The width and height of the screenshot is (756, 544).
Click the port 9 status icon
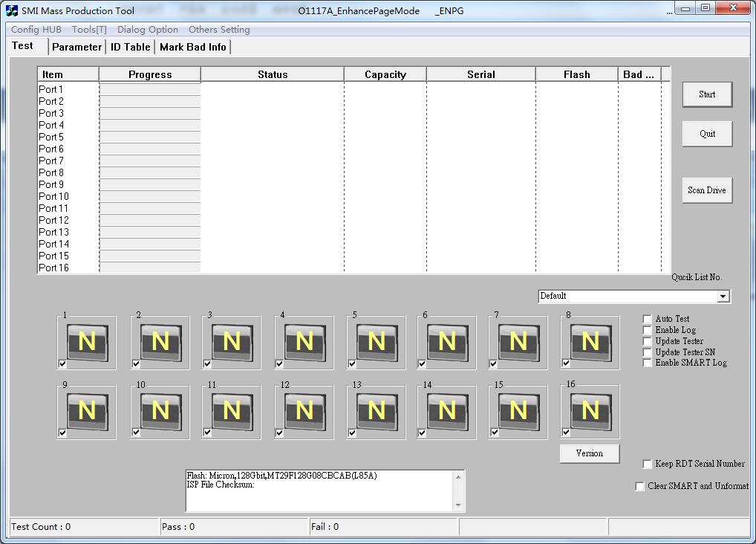coord(87,411)
